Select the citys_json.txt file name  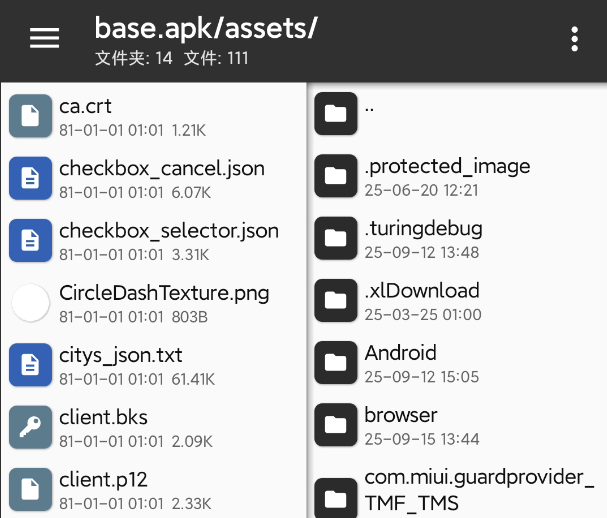point(121,354)
